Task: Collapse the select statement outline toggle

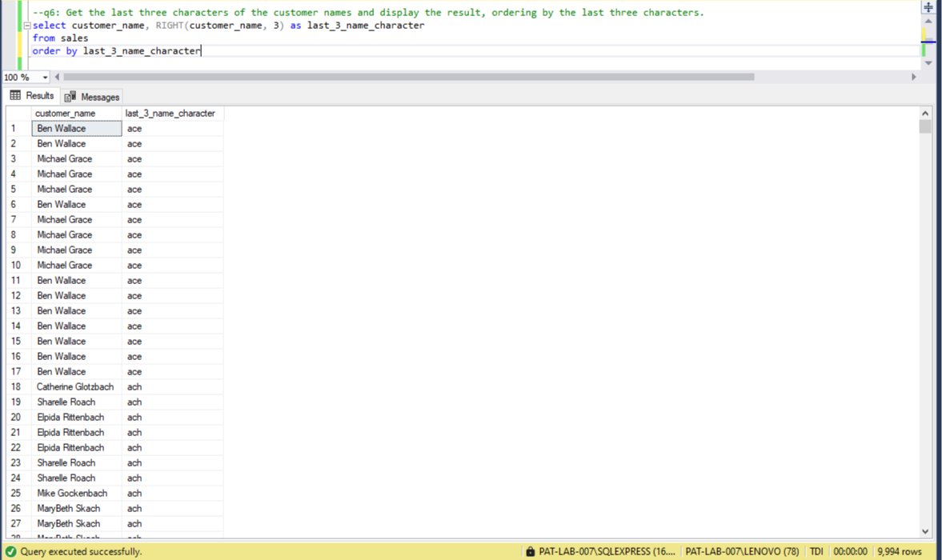Action: [27, 26]
